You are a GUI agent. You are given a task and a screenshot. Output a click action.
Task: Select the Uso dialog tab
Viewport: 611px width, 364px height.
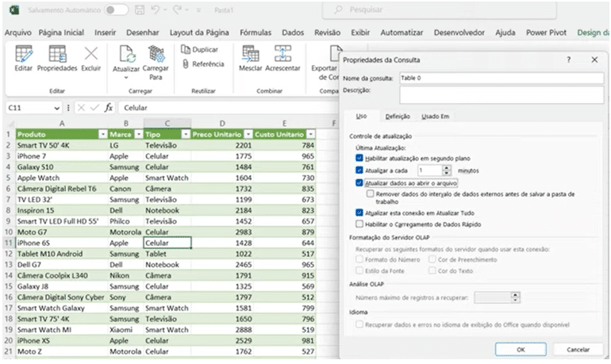coord(361,116)
